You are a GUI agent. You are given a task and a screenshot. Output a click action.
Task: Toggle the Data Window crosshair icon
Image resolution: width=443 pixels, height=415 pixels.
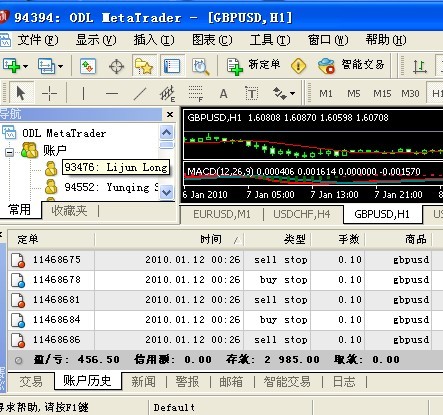point(116,66)
